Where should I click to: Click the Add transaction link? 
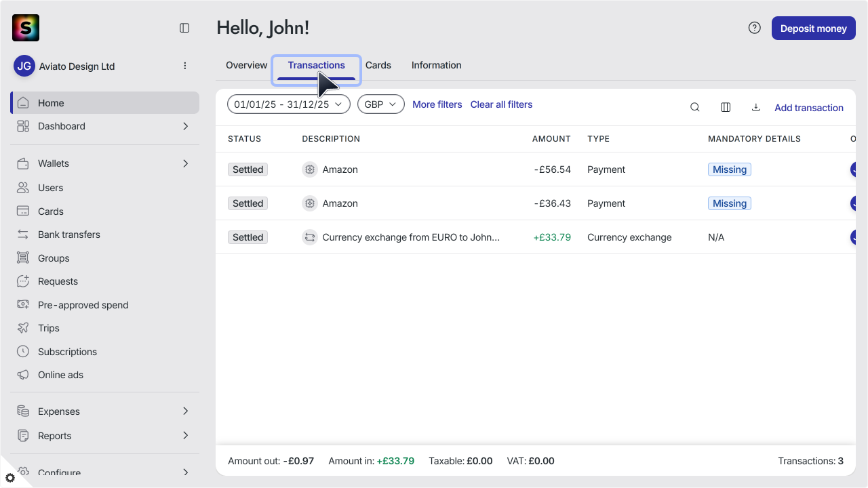point(809,108)
